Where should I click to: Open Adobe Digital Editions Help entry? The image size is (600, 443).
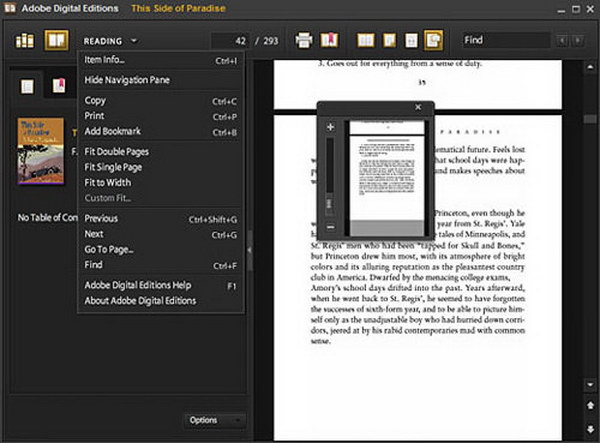click(x=161, y=285)
